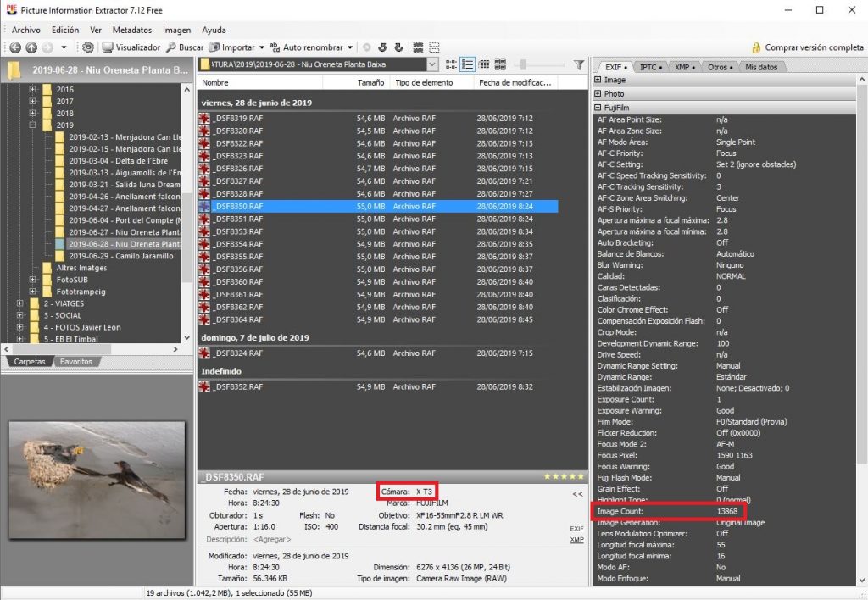Launch the Visualizador viewer icon

click(x=108, y=47)
